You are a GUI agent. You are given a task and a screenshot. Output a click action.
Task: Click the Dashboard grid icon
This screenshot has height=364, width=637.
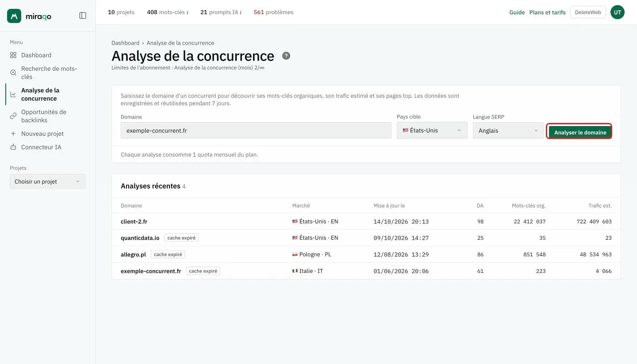(13, 55)
